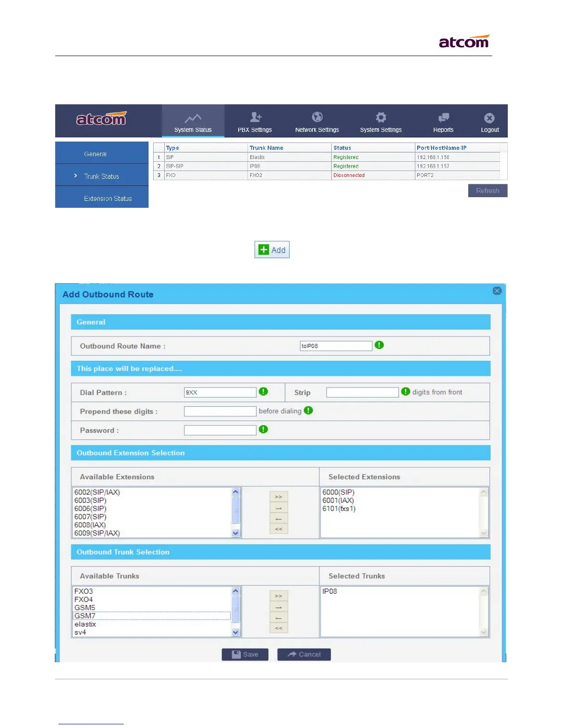Click the extensions move-left arrow button

278,518
